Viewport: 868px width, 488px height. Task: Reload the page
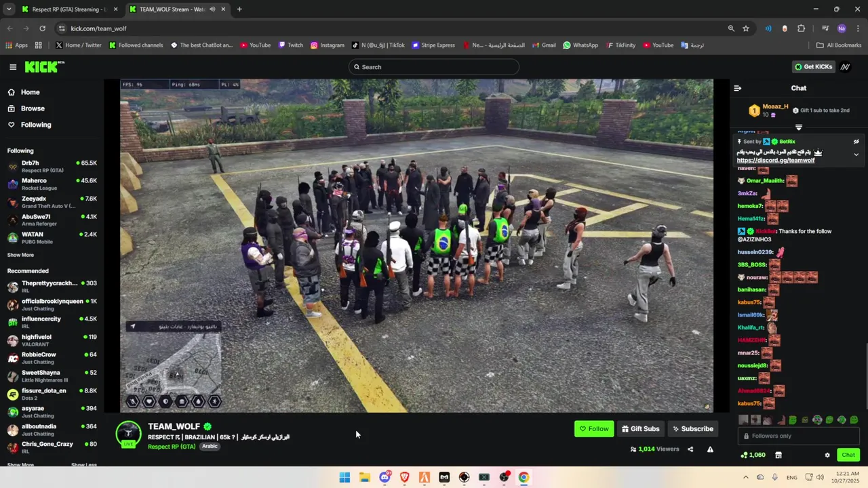pos(42,28)
